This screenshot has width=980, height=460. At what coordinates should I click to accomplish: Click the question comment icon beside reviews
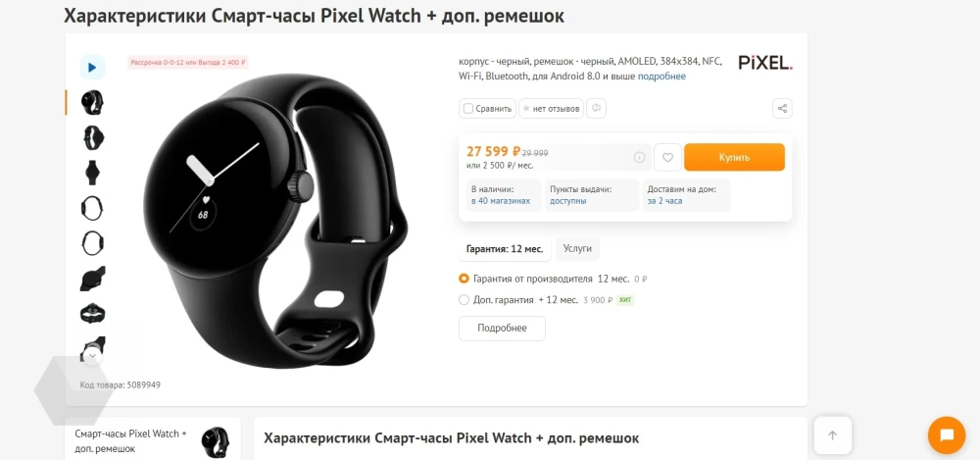[596, 108]
